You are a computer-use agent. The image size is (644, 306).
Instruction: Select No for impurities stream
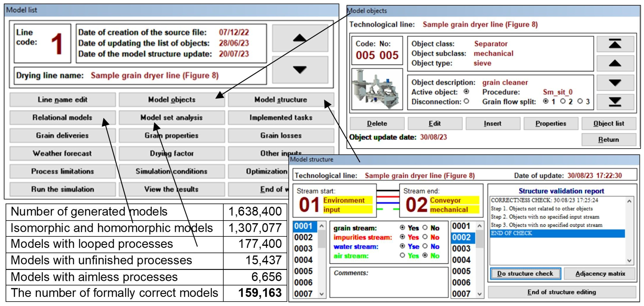pos(425,237)
